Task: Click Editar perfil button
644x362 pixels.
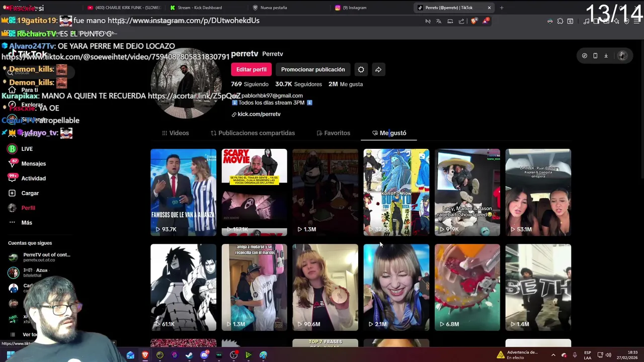Action: pos(251,69)
